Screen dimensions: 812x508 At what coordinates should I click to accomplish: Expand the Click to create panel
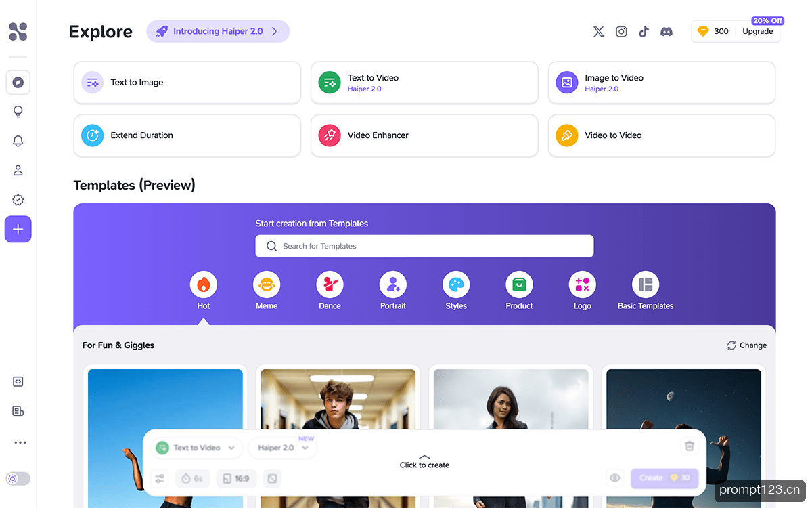coord(424,461)
